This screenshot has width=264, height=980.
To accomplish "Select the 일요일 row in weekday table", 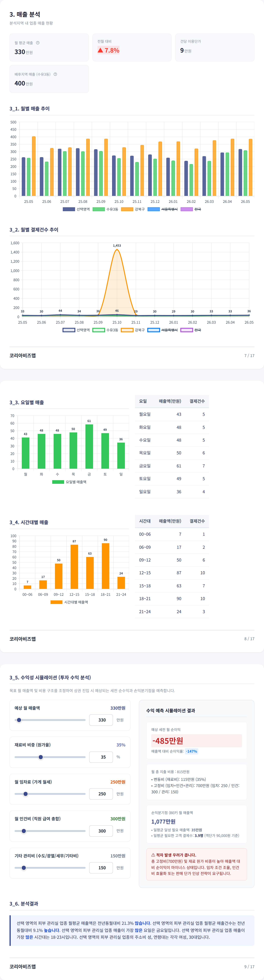I will (x=172, y=492).
